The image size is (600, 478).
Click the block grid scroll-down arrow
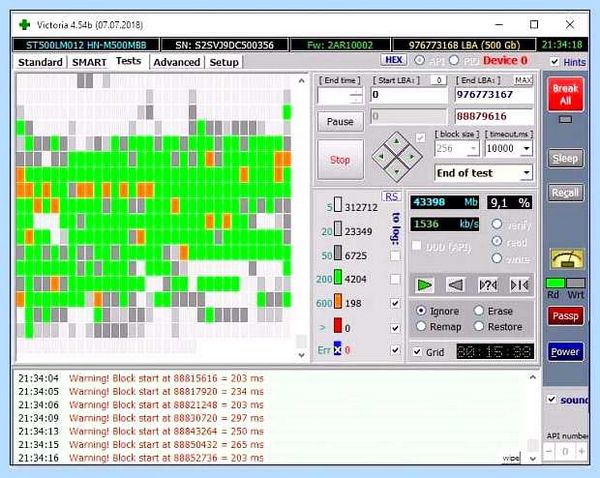pos(302,355)
